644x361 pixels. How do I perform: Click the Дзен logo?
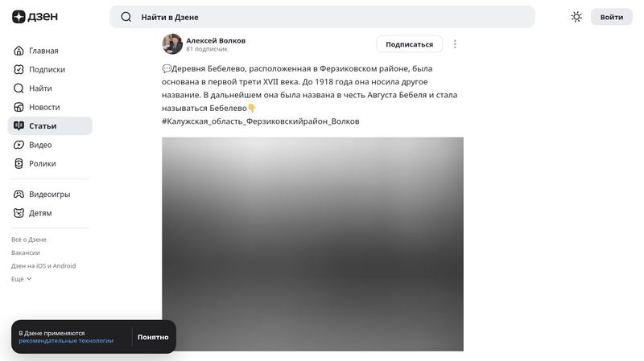(35, 17)
